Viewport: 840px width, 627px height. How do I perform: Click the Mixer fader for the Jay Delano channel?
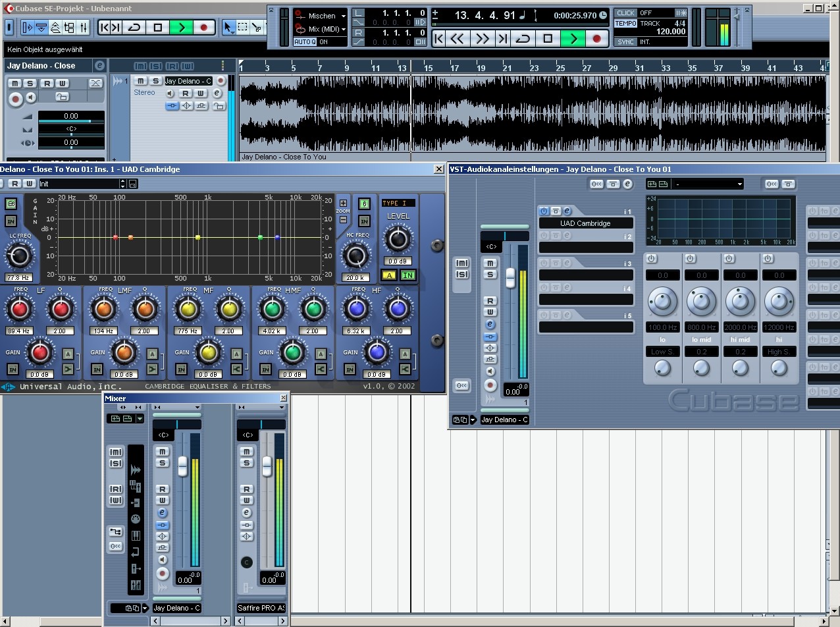(182, 466)
